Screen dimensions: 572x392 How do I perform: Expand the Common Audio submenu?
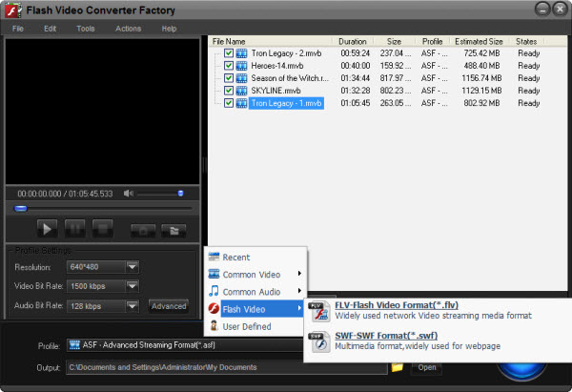(x=255, y=292)
